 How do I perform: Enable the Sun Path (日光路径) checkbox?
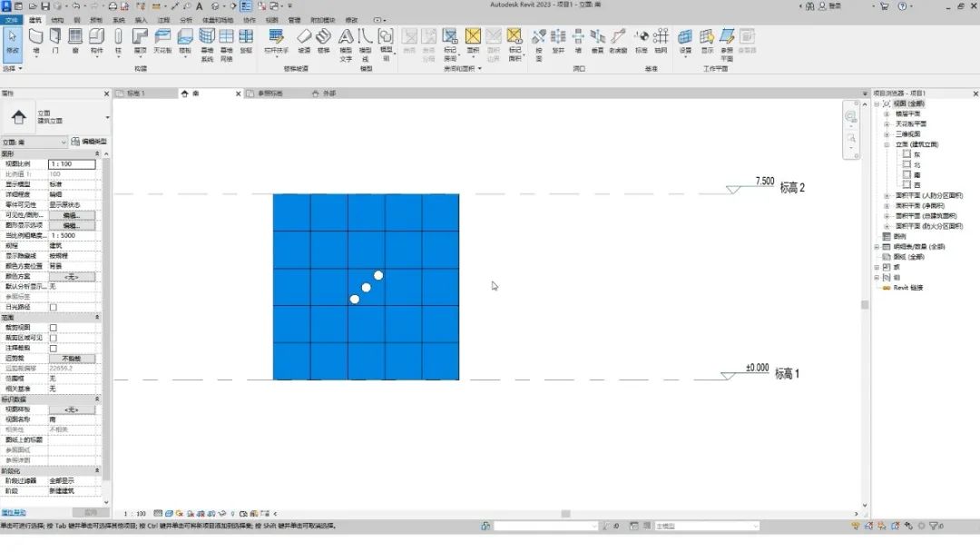coord(53,307)
